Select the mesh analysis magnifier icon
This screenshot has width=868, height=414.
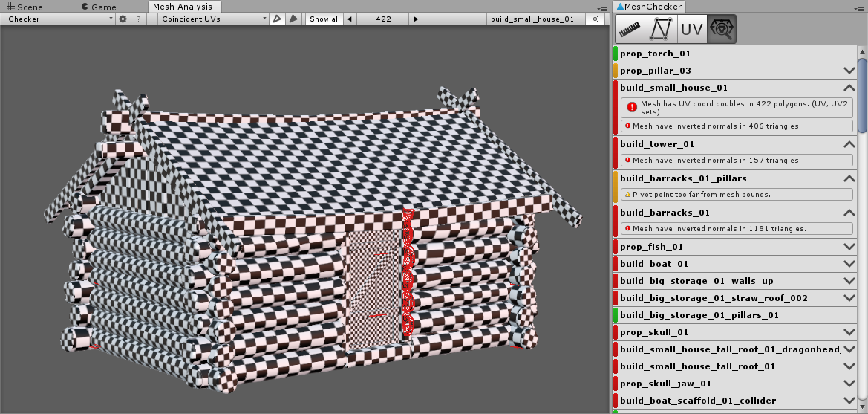pos(721,30)
